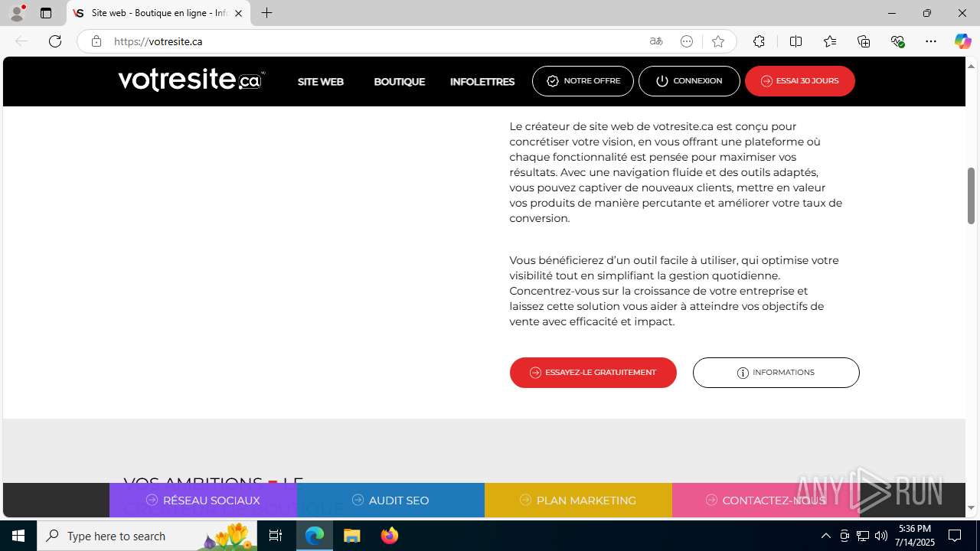
Task: Click the Edge profile icon
Action: click(17, 13)
